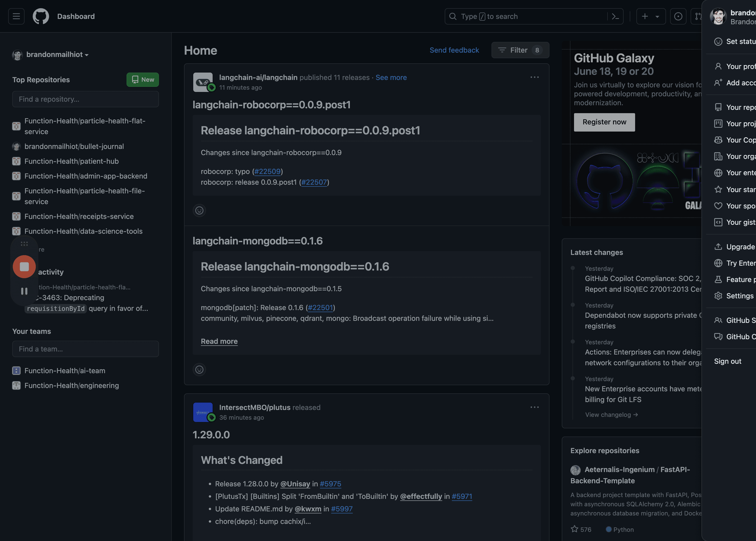756x541 pixels.
Task: Open pull request #22501 link
Action: point(320,308)
